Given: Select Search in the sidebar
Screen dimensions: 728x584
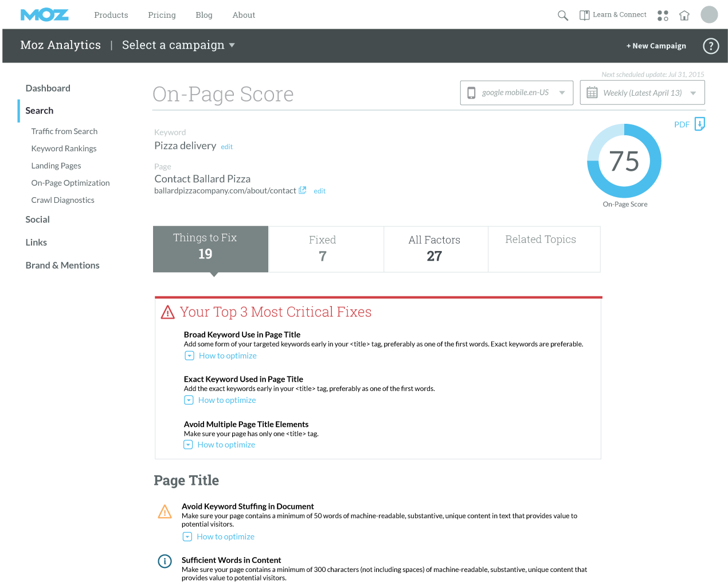Looking at the screenshot, I should tap(40, 111).
